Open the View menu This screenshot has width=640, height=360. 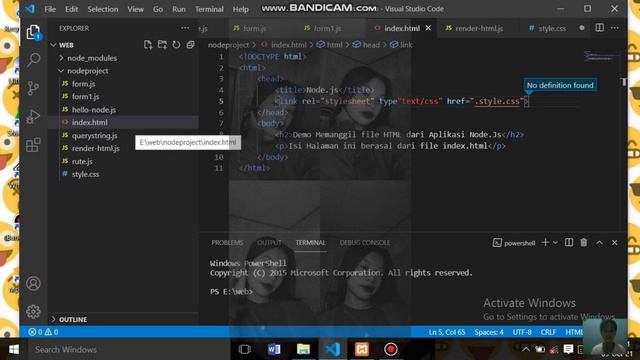click(135, 9)
